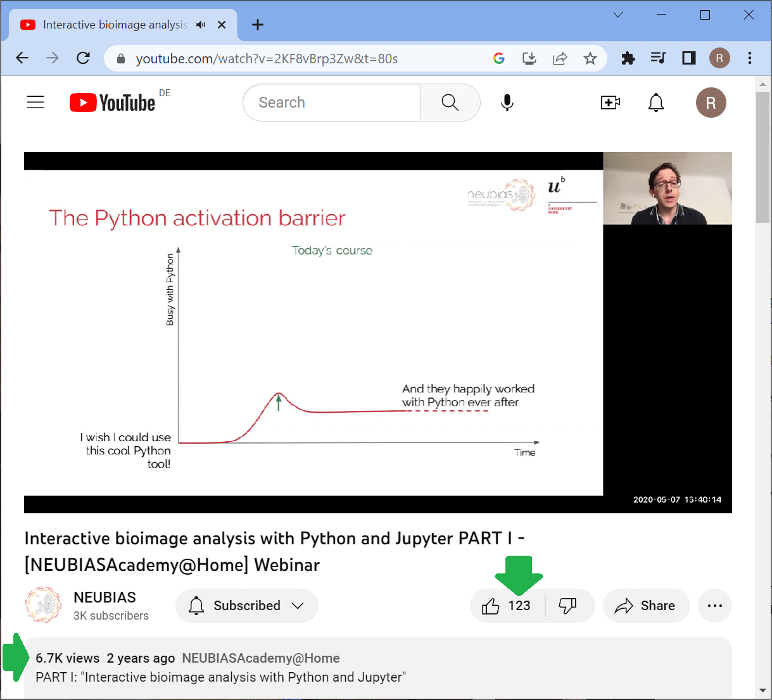Open the YouTube hamburger guide menu

35,103
